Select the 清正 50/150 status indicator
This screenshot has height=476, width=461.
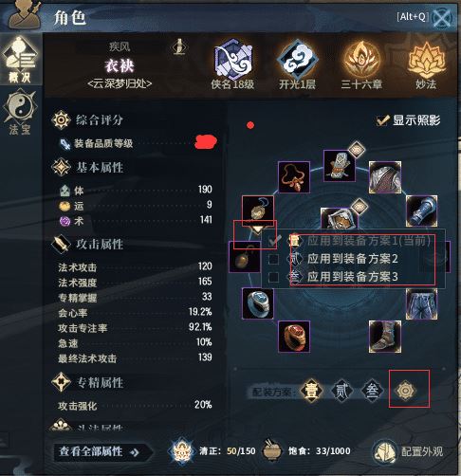tap(212, 451)
